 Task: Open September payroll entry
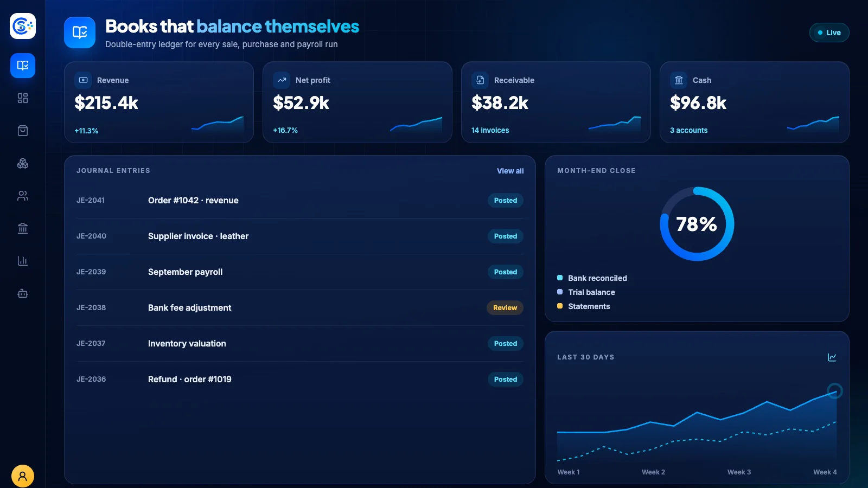click(x=185, y=272)
